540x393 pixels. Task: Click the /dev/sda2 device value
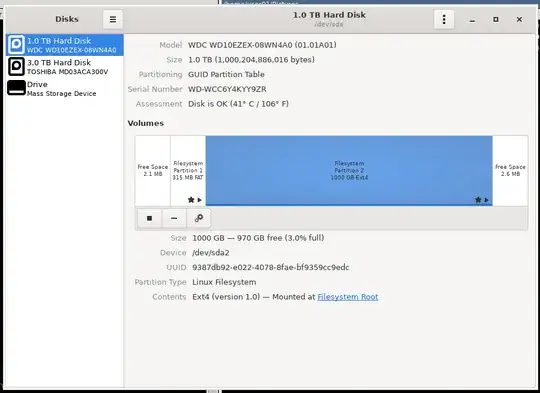211,253
